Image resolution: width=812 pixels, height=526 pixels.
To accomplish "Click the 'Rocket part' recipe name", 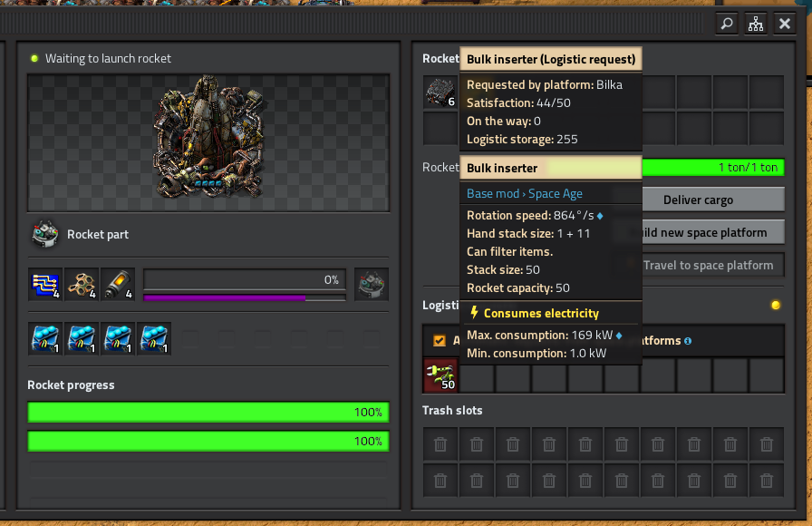I will pos(98,234).
